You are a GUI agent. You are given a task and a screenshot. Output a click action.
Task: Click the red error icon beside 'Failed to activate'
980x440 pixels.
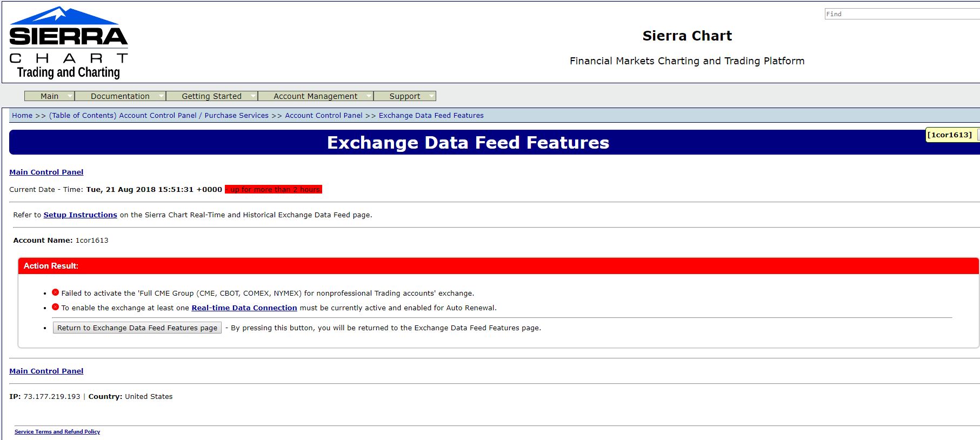[x=55, y=292]
